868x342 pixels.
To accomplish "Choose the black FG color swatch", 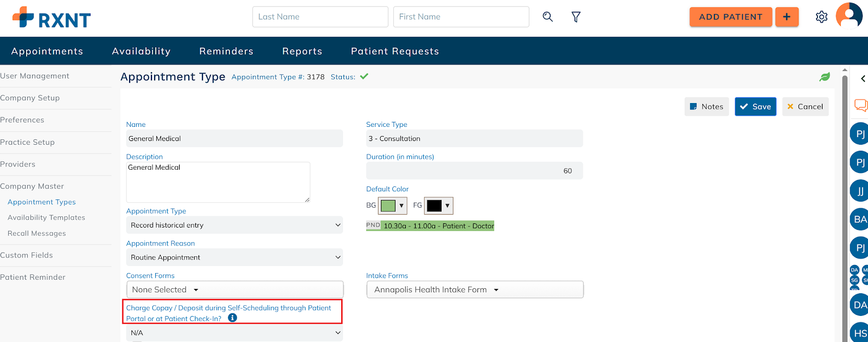I will pos(435,206).
